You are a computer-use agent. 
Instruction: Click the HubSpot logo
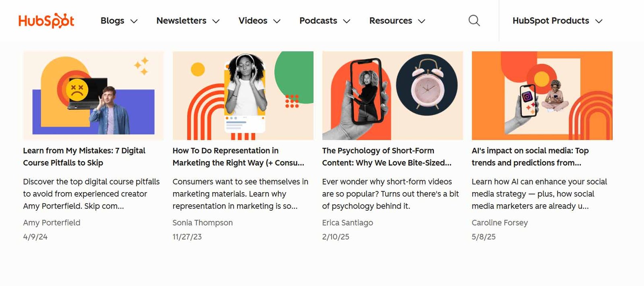point(46,21)
